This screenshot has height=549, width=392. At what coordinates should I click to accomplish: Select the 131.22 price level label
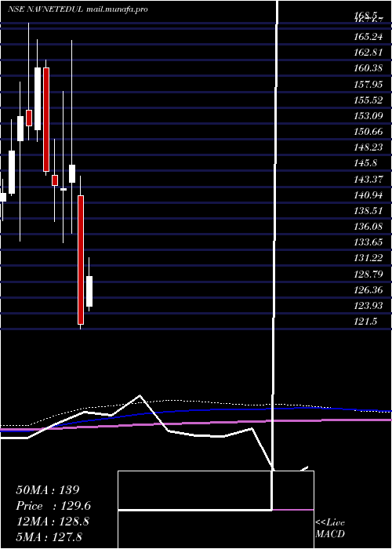368,258
